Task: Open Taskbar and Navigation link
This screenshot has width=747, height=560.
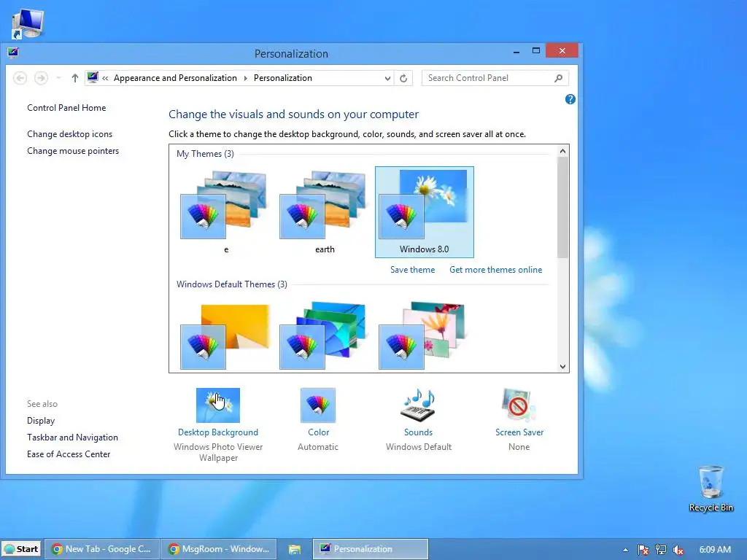Action: click(72, 437)
